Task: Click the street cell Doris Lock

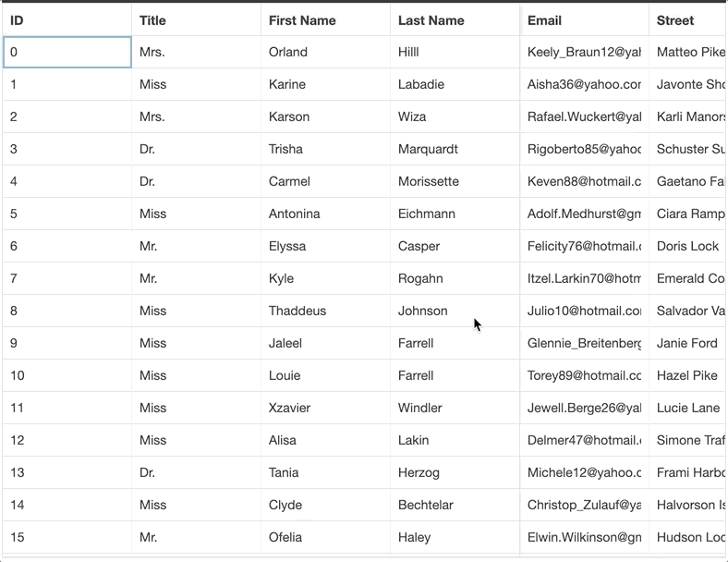Action: click(687, 247)
